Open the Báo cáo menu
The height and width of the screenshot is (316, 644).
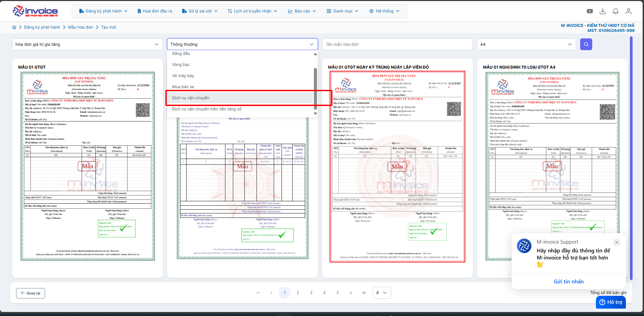pyautogui.click(x=302, y=11)
